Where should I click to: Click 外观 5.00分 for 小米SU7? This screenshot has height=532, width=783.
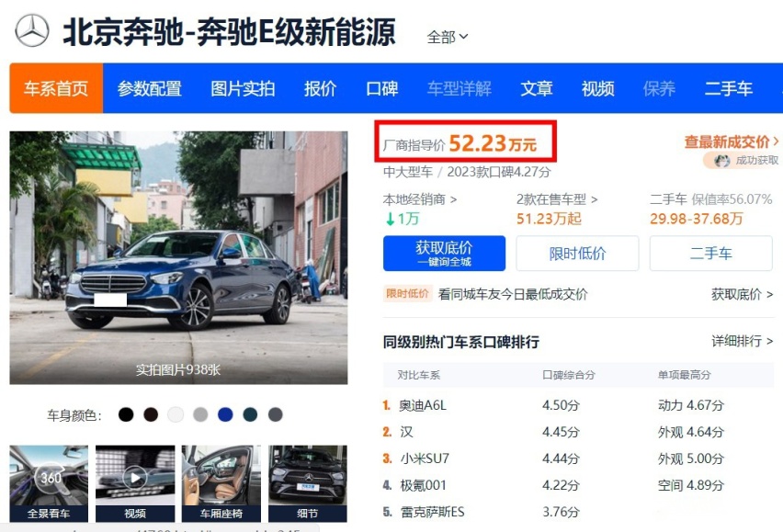click(x=690, y=458)
